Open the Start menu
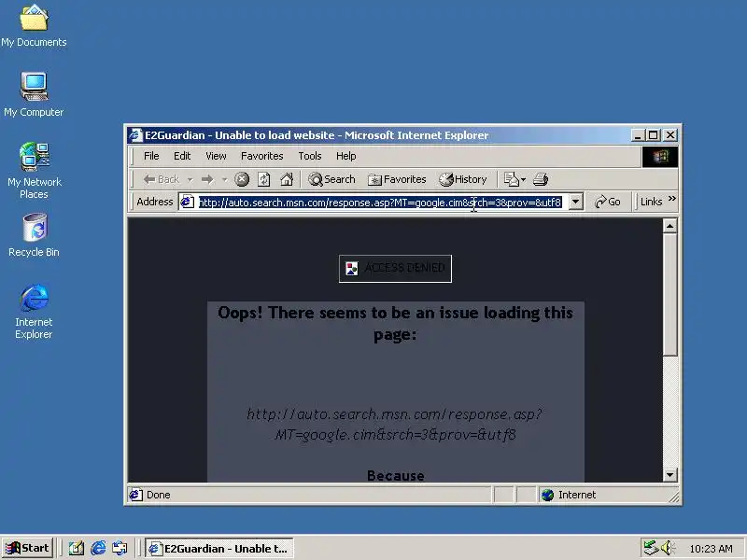Viewport: 747px width, 560px height. [x=28, y=548]
